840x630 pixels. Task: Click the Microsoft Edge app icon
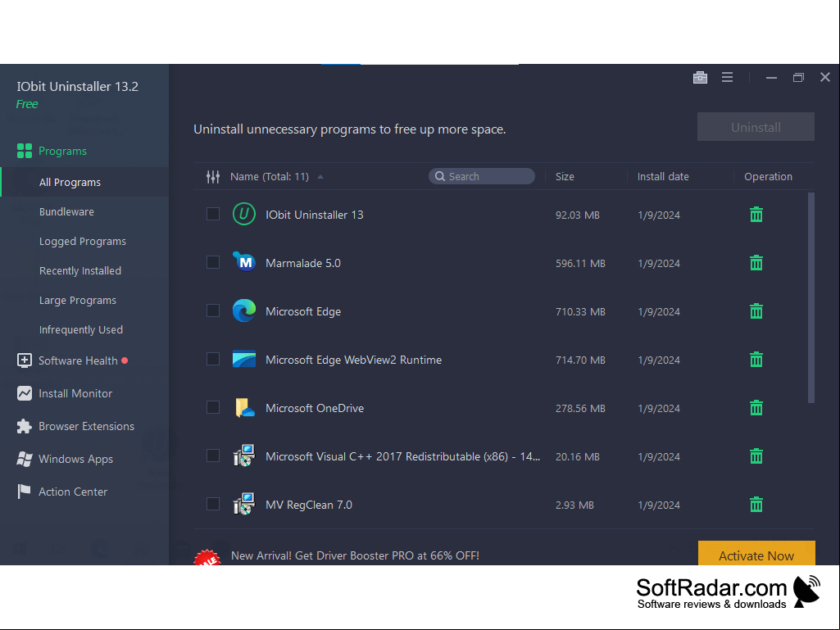click(243, 310)
